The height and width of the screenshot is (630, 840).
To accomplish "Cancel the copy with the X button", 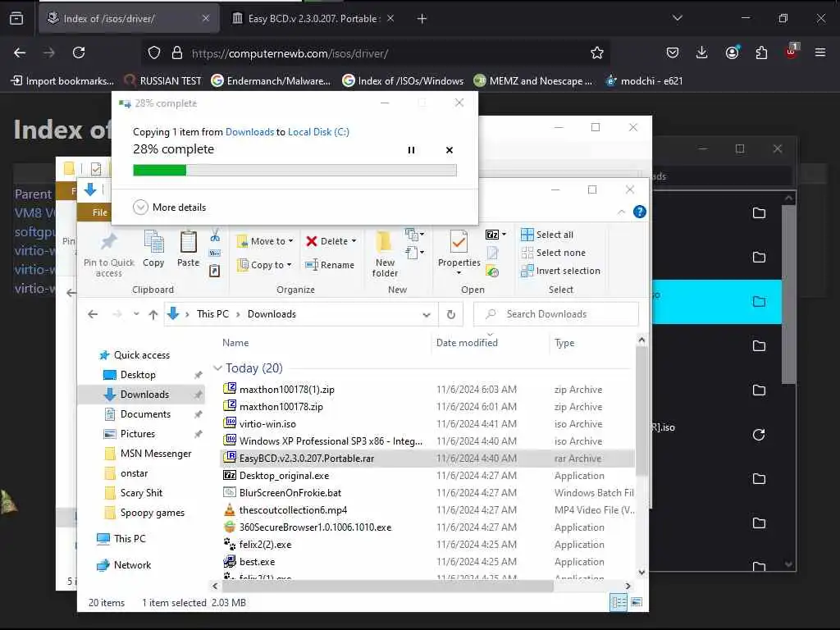I will pyautogui.click(x=450, y=150).
